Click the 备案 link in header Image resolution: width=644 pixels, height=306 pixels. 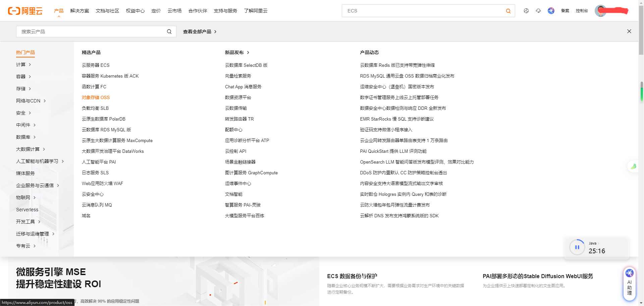tap(565, 11)
